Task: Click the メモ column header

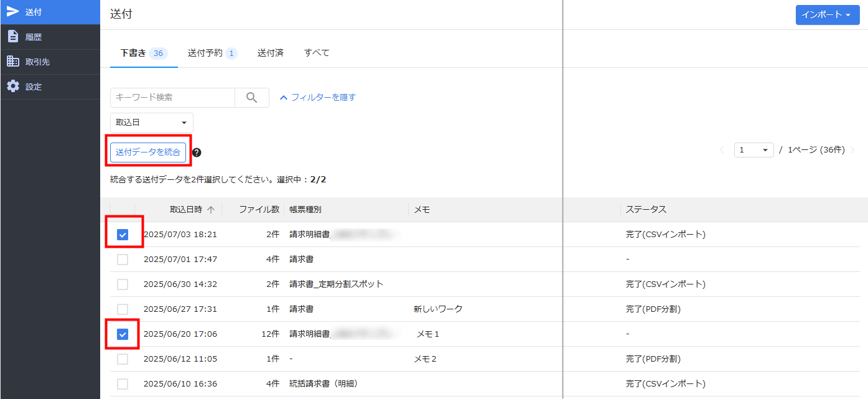Action: pyautogui.click(x=422, y=210)
